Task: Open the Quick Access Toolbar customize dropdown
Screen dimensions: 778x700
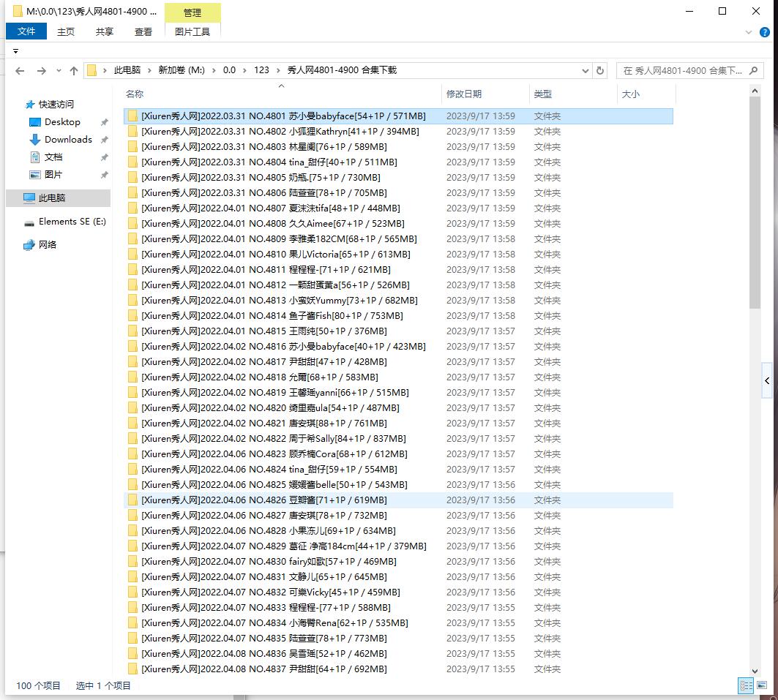Action: [x=16, y=51]
